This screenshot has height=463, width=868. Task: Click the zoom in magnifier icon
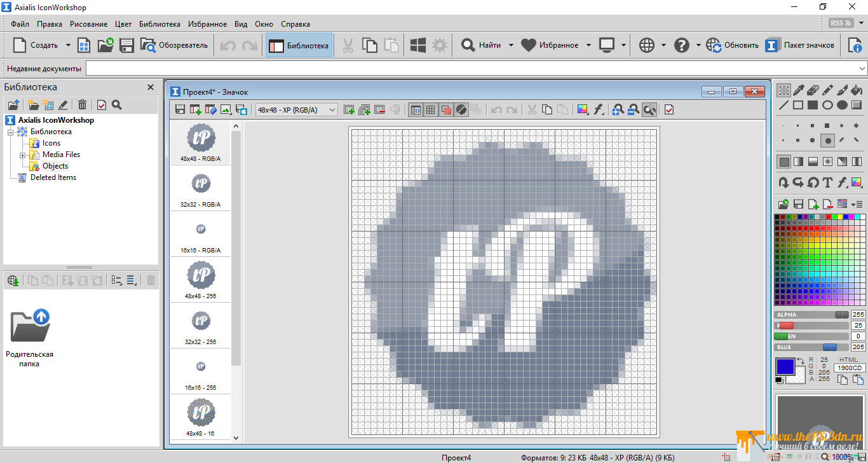click(618, 110)
